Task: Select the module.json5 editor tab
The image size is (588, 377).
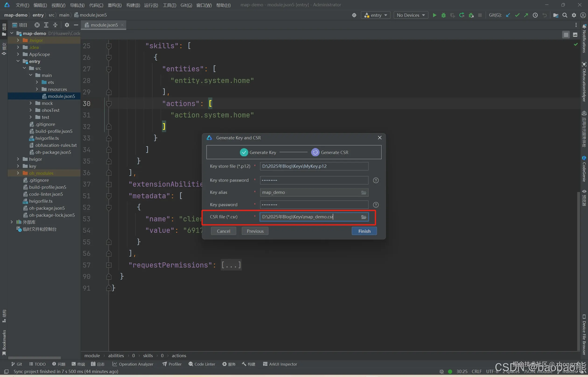Action: point(104,25)
